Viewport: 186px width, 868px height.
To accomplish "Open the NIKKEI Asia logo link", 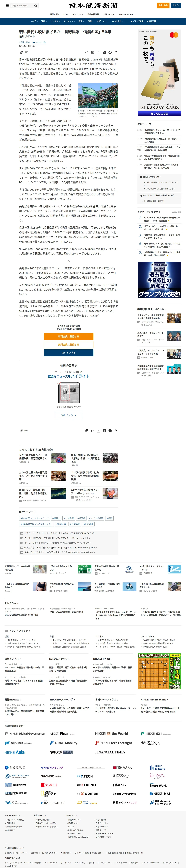I will pos(14,752).
